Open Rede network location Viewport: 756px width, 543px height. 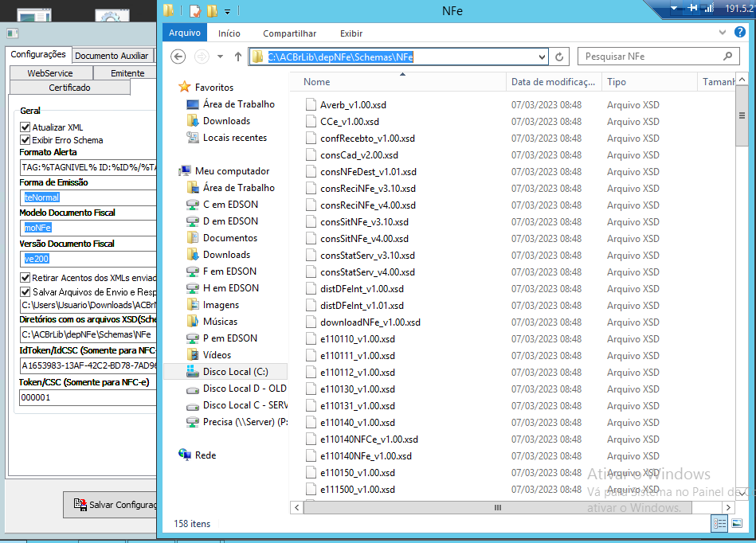[x=198, y=455]
